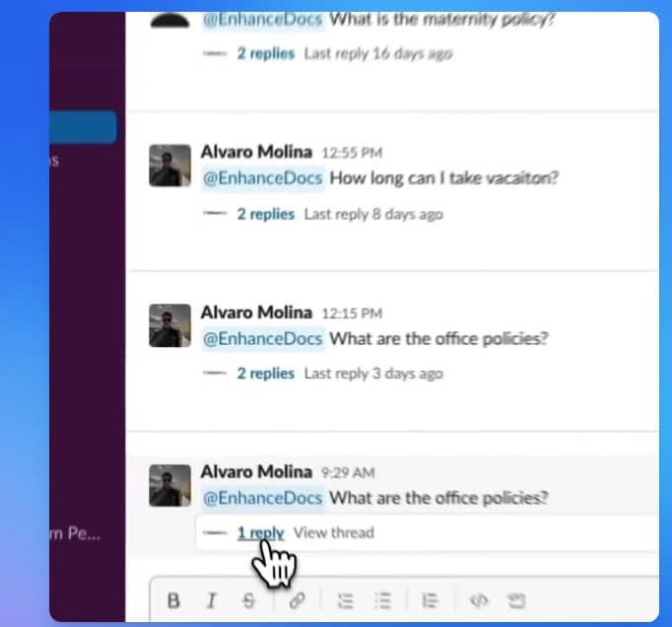Viewport: 672px width, 627px height.
Task: Click the @EnhanceDocs mention in the 9:29 AM message
Action: point(263,498)
